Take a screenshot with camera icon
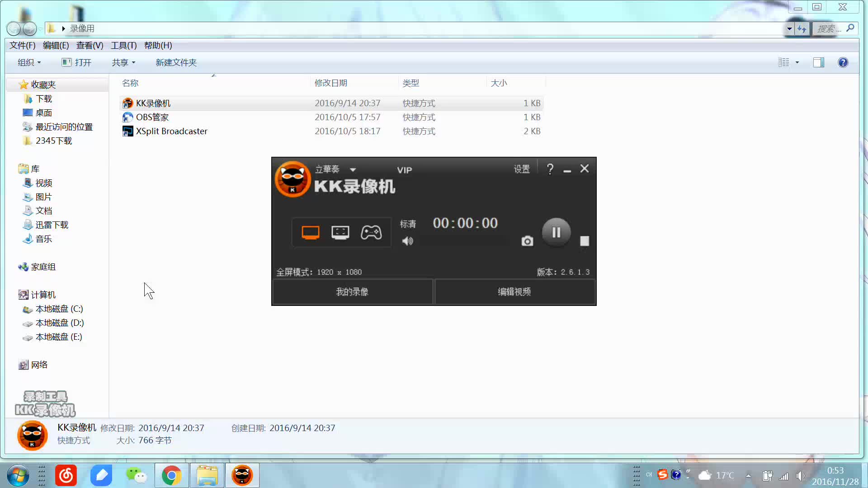The width and height of the screenshot is (868, 488). pos(527,241)
